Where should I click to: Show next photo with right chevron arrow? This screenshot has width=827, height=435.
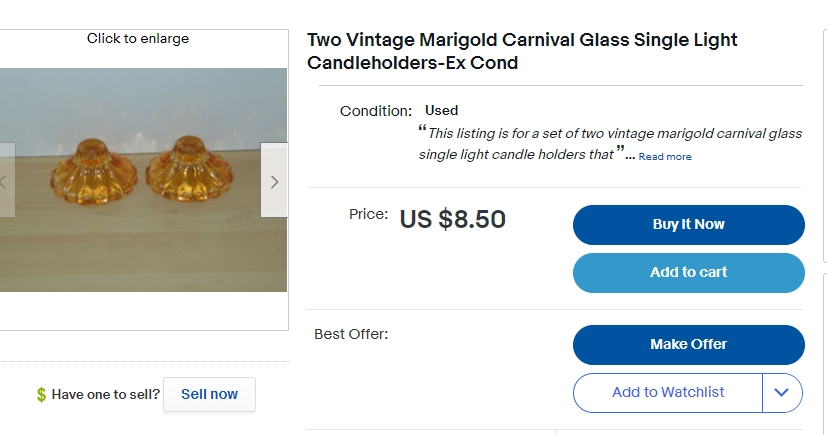tap(274, 181)
